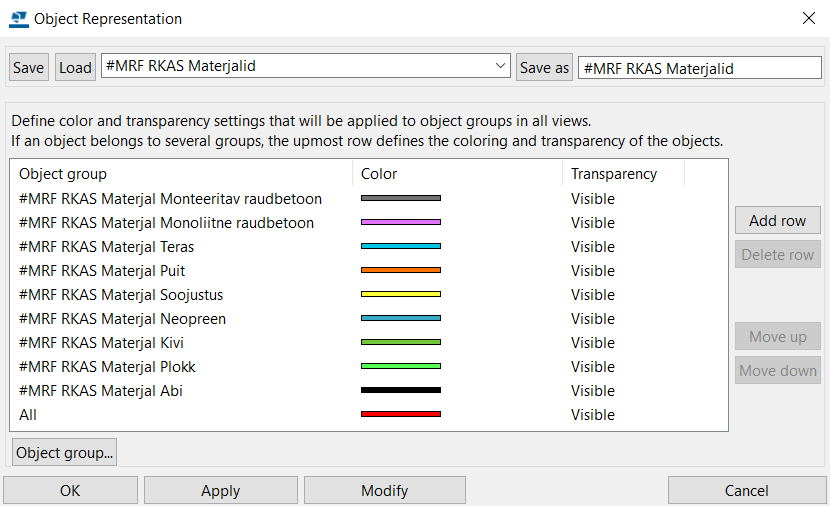Image resolution: width=830 pixels, height=506 pixels.
Task: Click the Object Representation app icon
Action: pos(19,19)
